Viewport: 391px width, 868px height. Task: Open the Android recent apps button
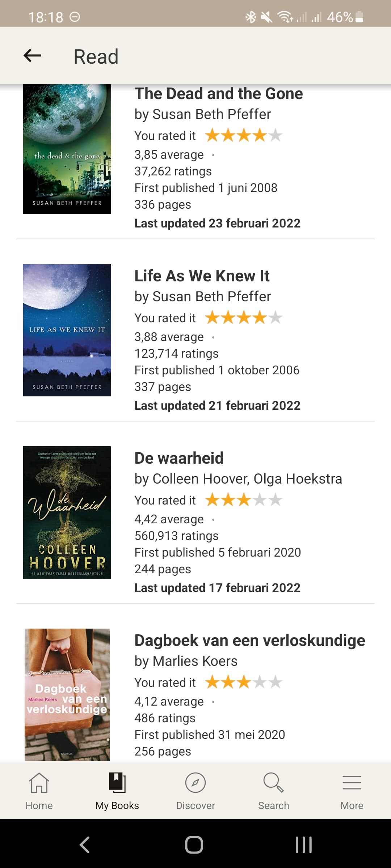pyautogui.click(x=304, y=845)
